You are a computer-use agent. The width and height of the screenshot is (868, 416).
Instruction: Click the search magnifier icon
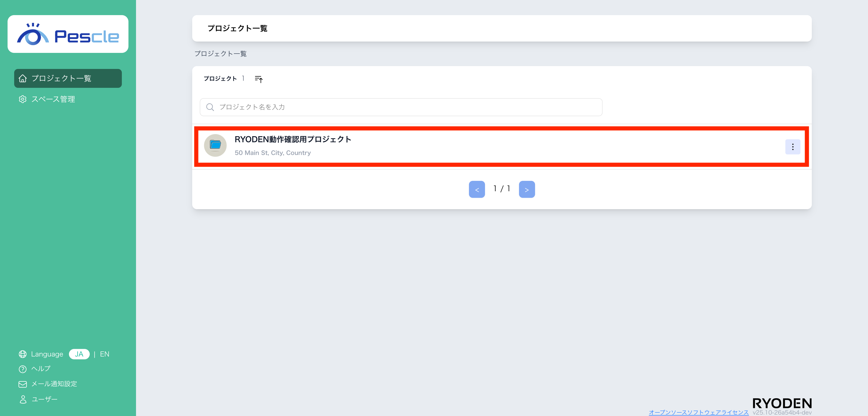click(x=210, y=107)
